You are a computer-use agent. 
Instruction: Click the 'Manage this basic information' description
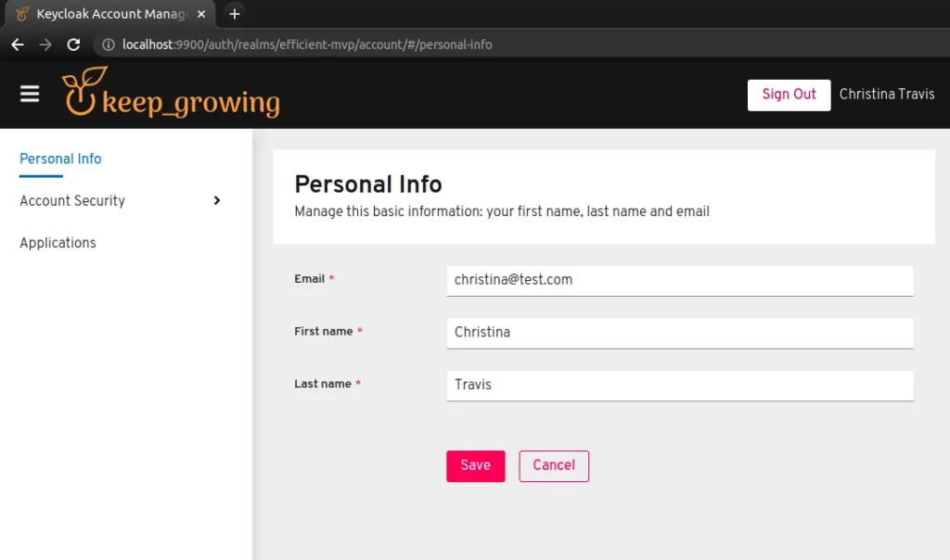point(502,211)
